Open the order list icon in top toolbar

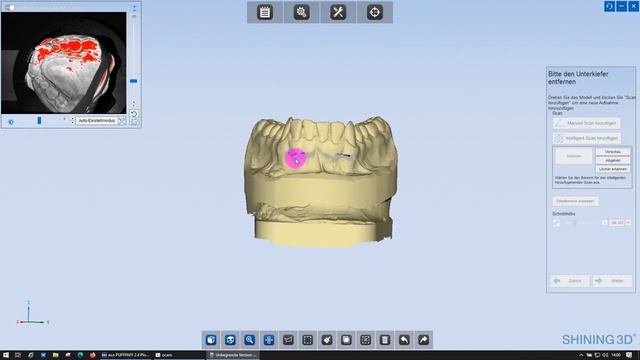[x=265, y=12]
